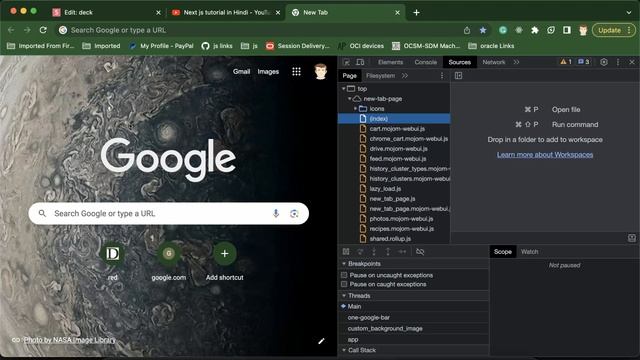640x360 pixels.
Task: Expand the icons folder
Action: click(x=356, y=109)
